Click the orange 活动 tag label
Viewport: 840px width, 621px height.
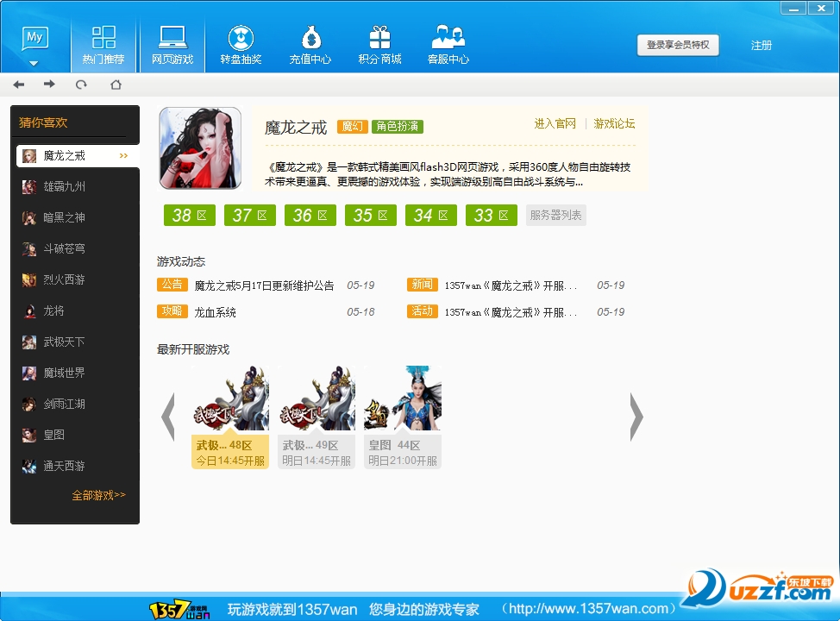[422, 311]
